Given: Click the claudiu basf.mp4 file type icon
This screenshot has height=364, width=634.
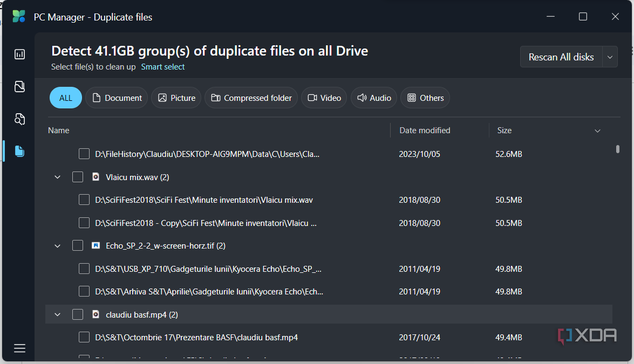Looking at the screenshot, I should point(96,314).
